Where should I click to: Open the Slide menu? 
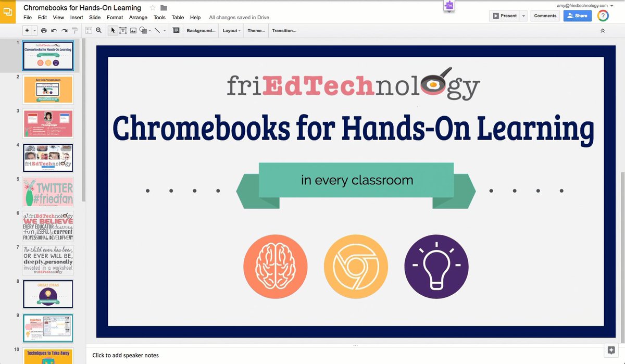95,17
